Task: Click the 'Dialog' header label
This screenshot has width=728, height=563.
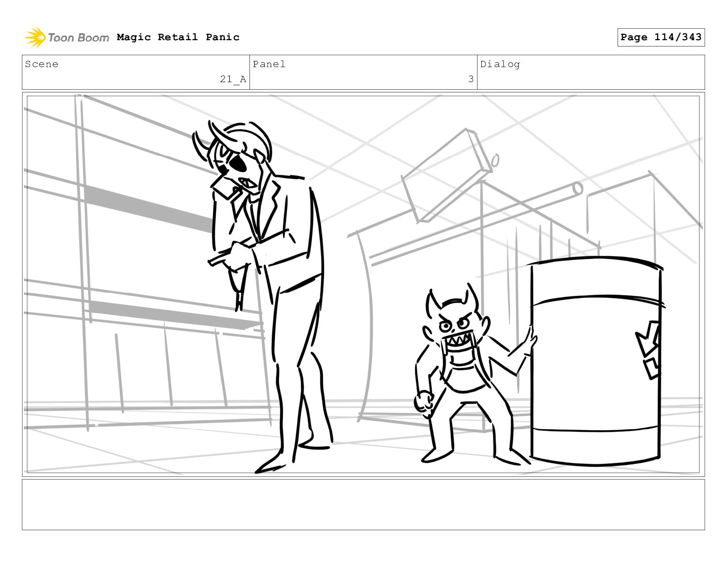Action: pyautogui.click(x=500, y=64)
